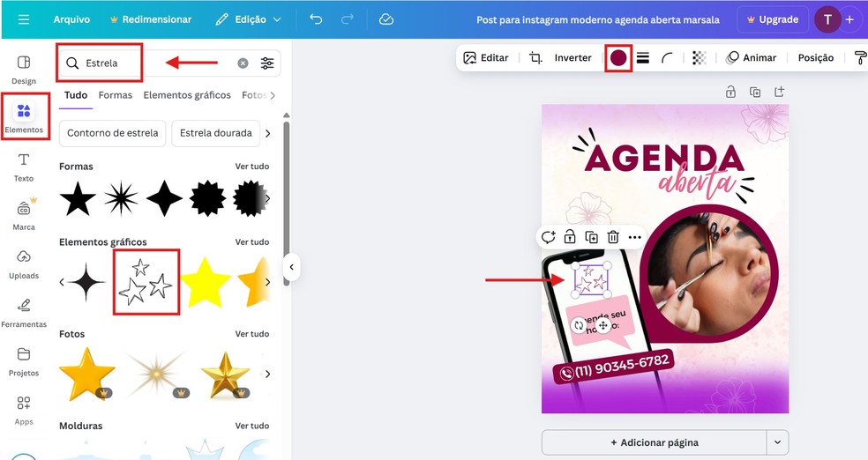Add the glowing sparkle flare photo
The width and height of the screenshot is (868, 460).
tap(157, 374)
